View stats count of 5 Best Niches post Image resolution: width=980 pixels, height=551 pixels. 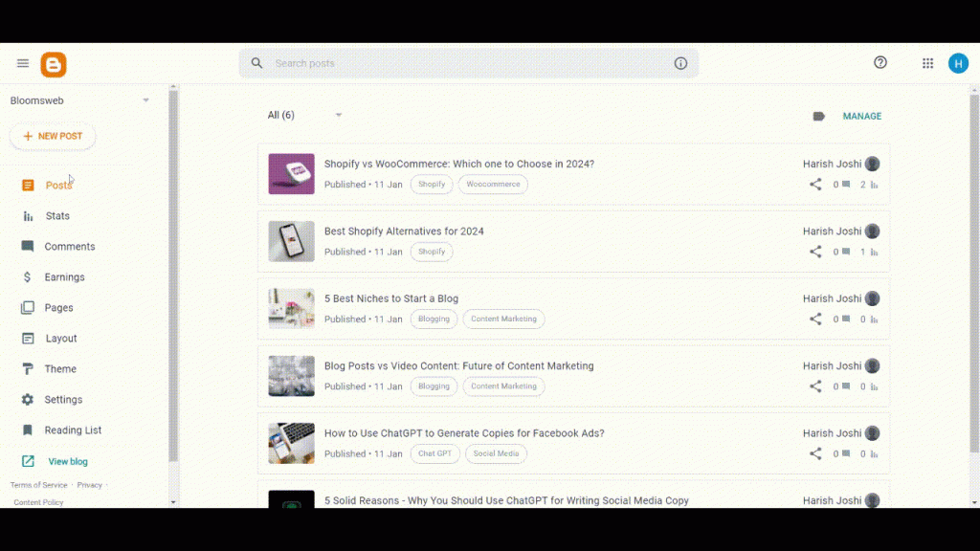coord(869,320)
